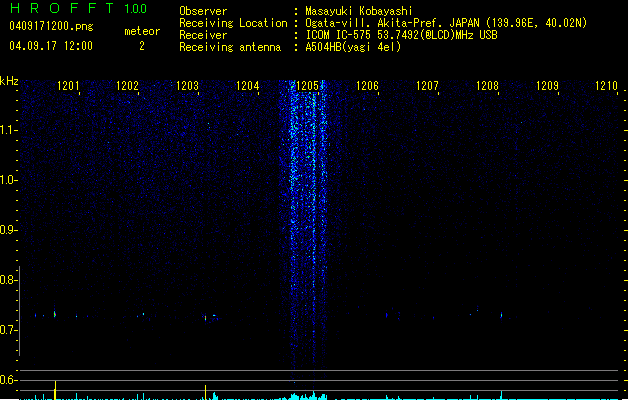Click the 1203 time axis marker
This screenshot has height=400, width=629.
click(x=187, y=86)
